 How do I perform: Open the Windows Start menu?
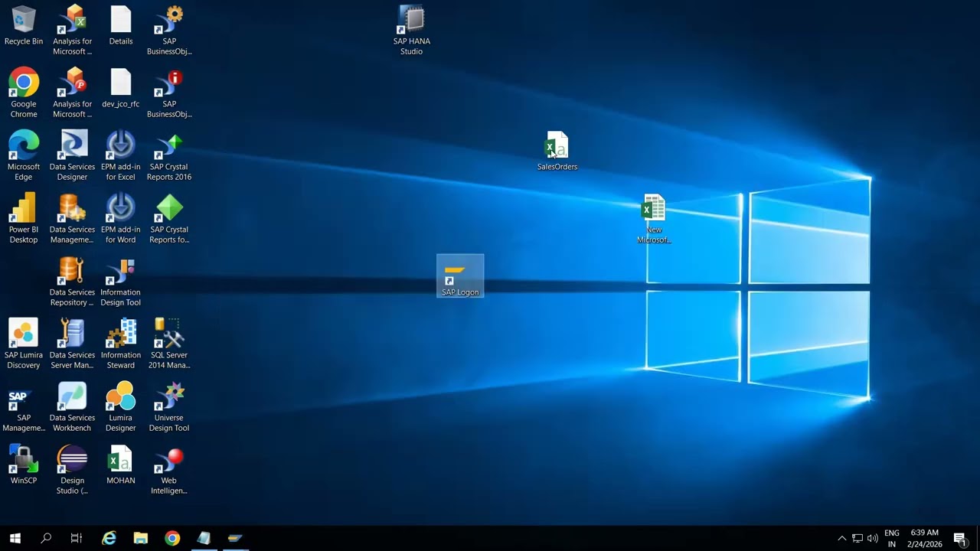tap(15, 538)
